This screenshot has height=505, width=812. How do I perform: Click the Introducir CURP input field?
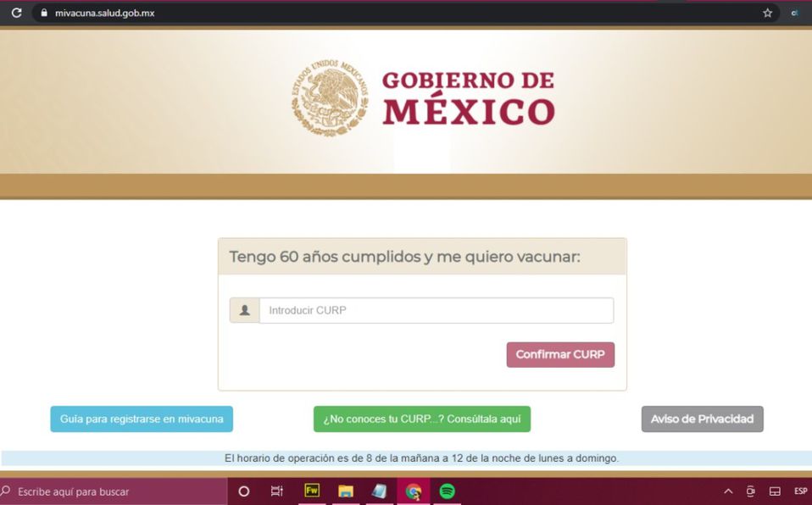[x=436, y=310]
